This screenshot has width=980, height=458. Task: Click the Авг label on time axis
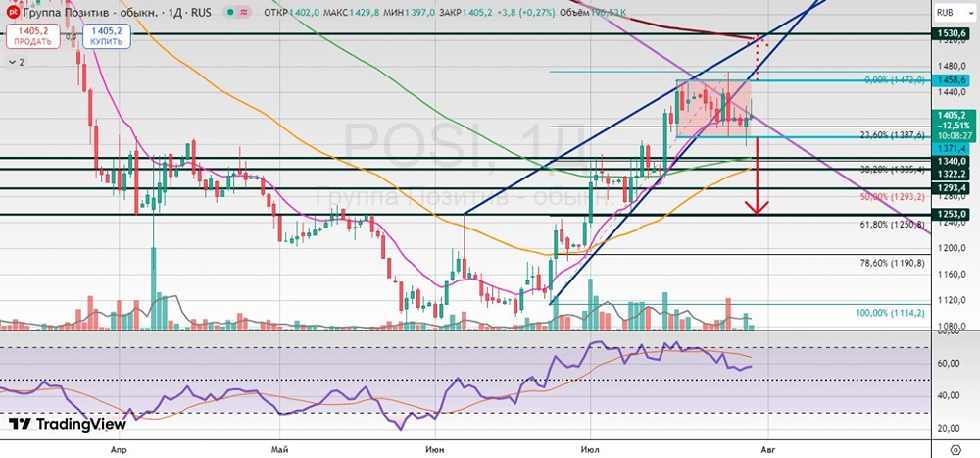pyautogui.click(x=768, y=449)
